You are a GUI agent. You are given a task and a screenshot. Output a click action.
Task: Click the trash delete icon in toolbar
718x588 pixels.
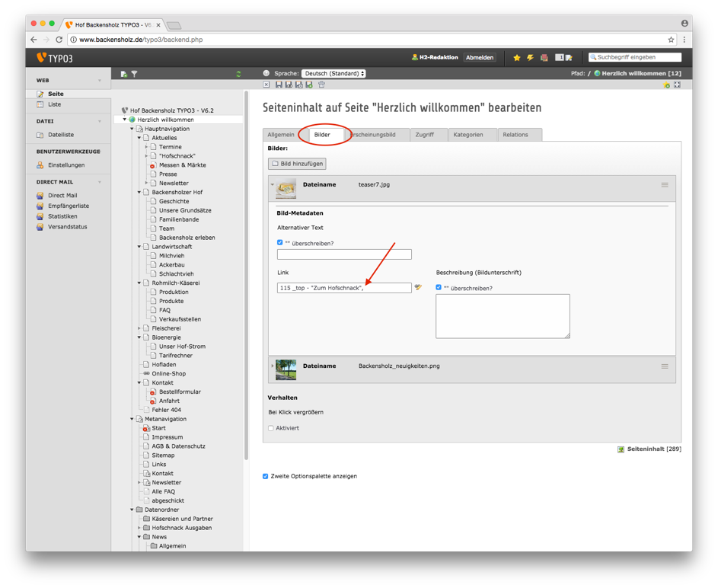pos(321,85)
